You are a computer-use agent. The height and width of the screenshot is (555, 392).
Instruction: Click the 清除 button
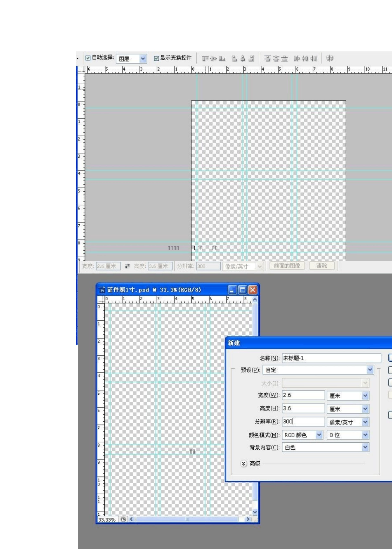(x=322, y=266)
